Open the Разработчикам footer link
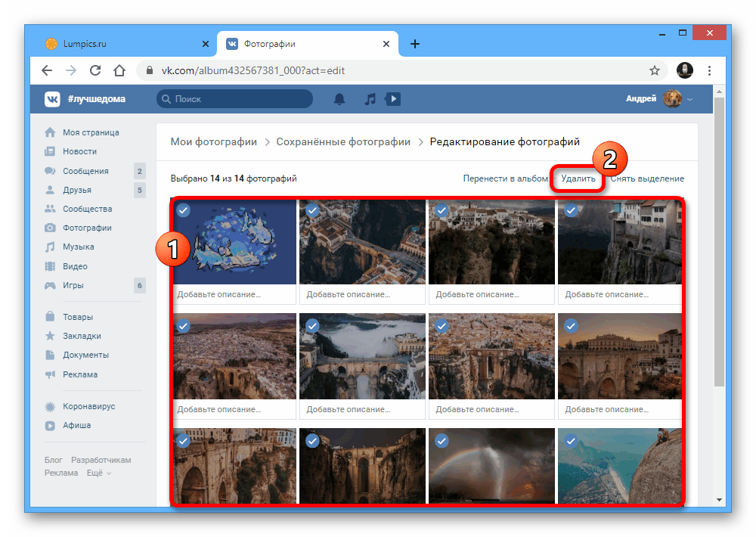The image size is (756, 537). pyautogui.click(x=101, y=460)
